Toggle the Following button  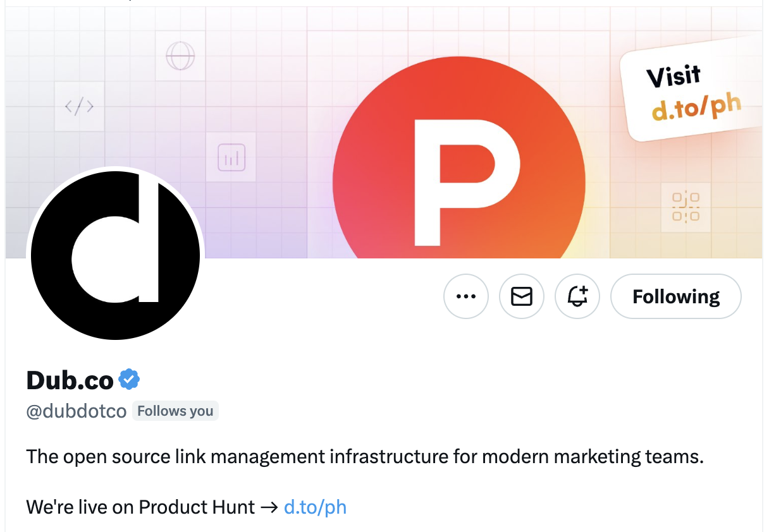[676, 296]
